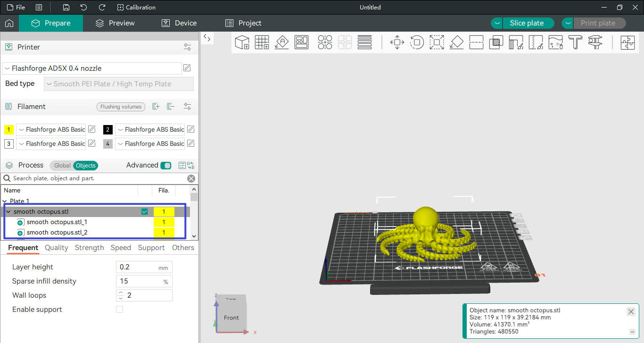The width and height of the screenshot is (644, 343).
Task: Open the printer settings sliders icon
Action: coord(188,47)
